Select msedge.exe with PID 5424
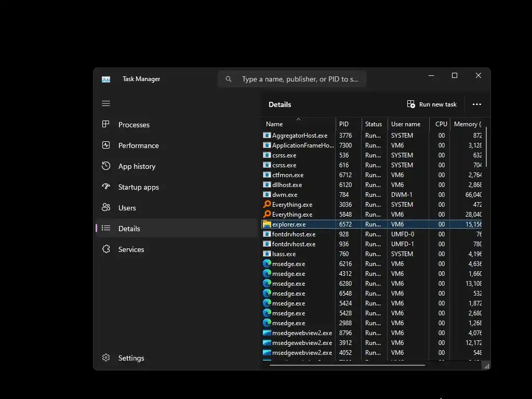Screen dimensions: 532x399 pos(288,303)
